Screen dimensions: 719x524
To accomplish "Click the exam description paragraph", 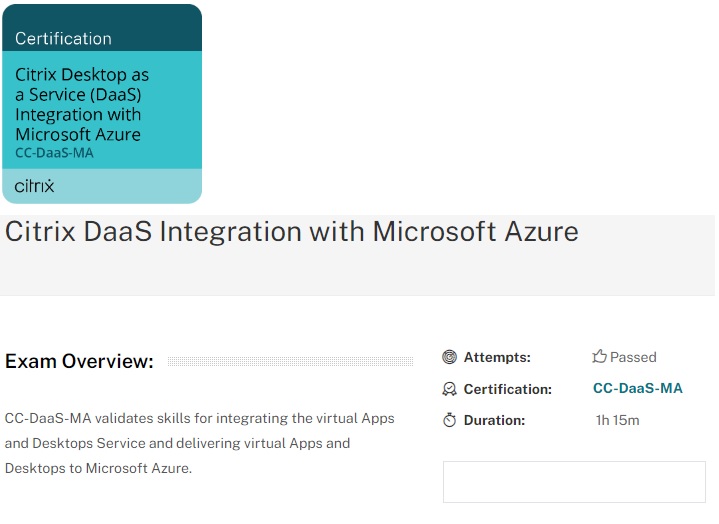I will click(200, 443).
